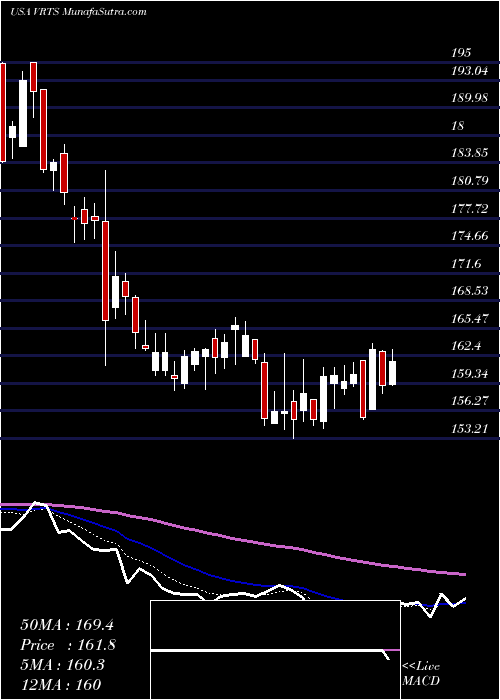
Task: Click the 153.21 price axis label
Action: point(470,429)
